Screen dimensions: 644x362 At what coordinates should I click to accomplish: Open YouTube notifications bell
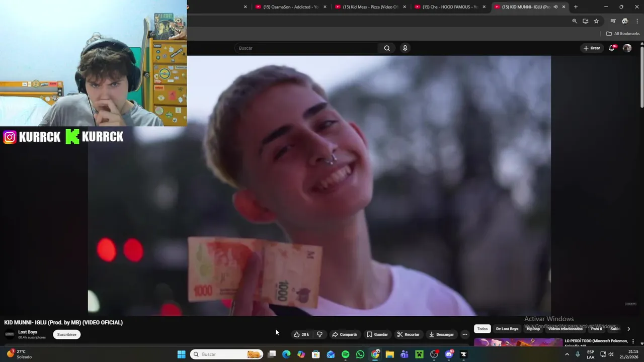coord(612,48)
